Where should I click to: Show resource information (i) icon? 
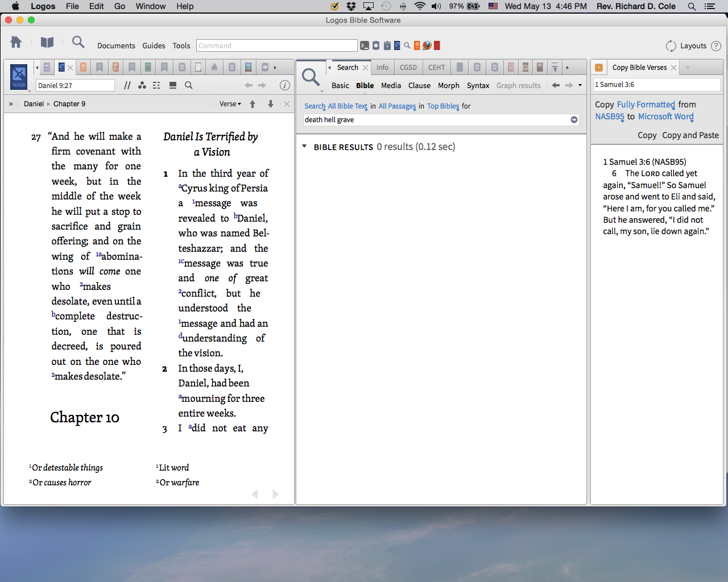coord(285,85)
